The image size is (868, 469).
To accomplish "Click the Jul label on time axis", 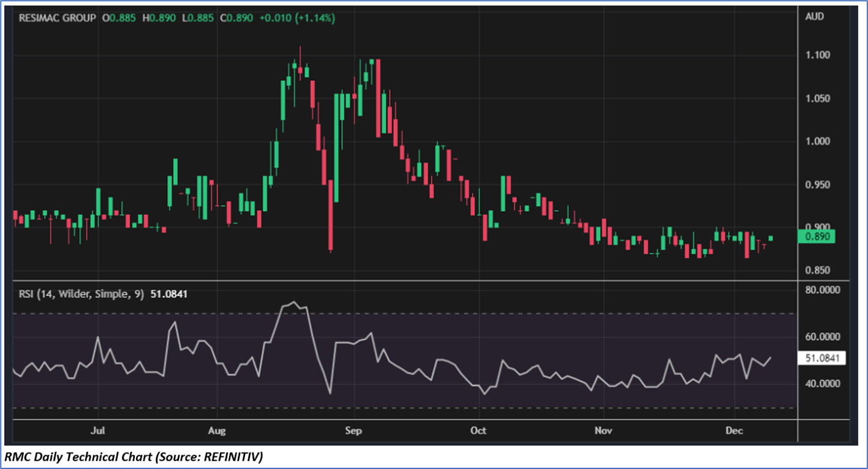I will click(x=99, y=431).
